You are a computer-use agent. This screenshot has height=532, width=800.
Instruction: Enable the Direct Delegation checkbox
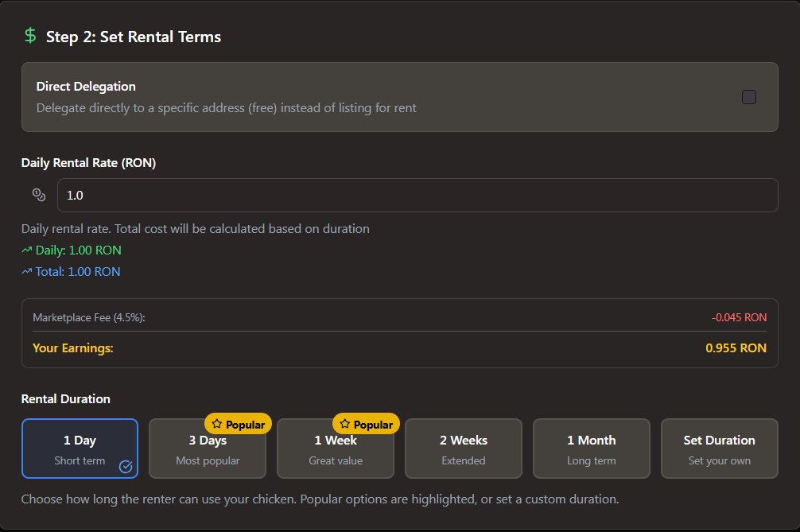tap(749, 97)
